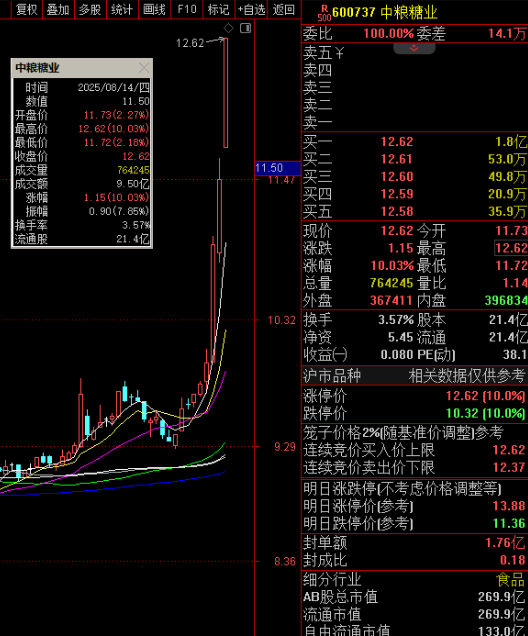The image size is (528, 636).
Task: Open F10 company information
Action: click(x=187, y=9)
